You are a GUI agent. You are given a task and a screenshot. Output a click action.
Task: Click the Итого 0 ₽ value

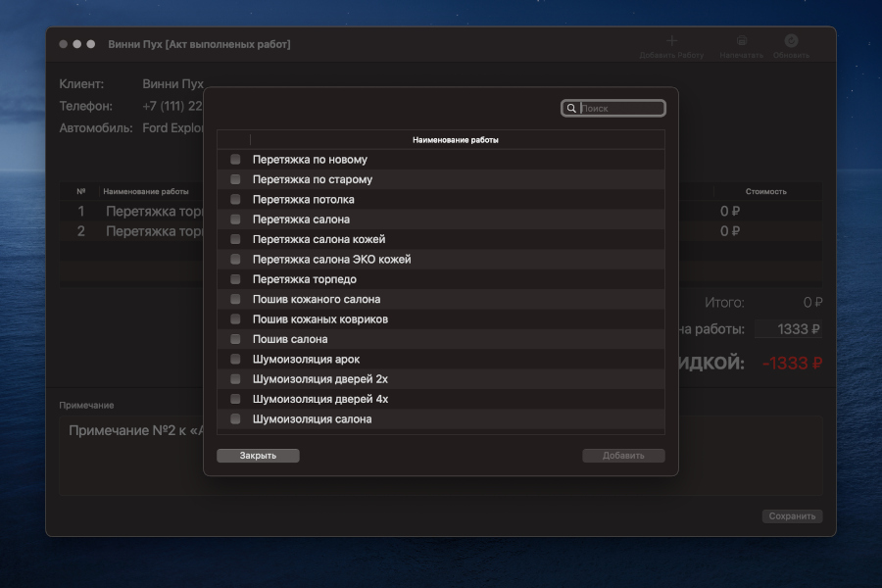[x=812, y=303]
